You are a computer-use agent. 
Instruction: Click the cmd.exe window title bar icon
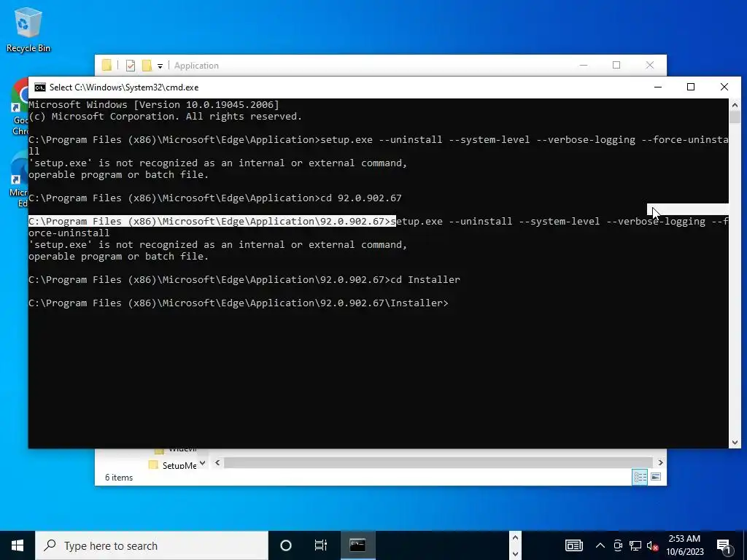pyautogui.click(x=40, y=87)
